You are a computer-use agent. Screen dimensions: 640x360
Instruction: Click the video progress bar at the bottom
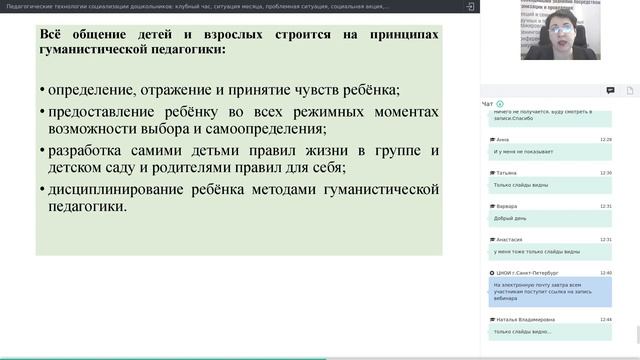point(320,359)
